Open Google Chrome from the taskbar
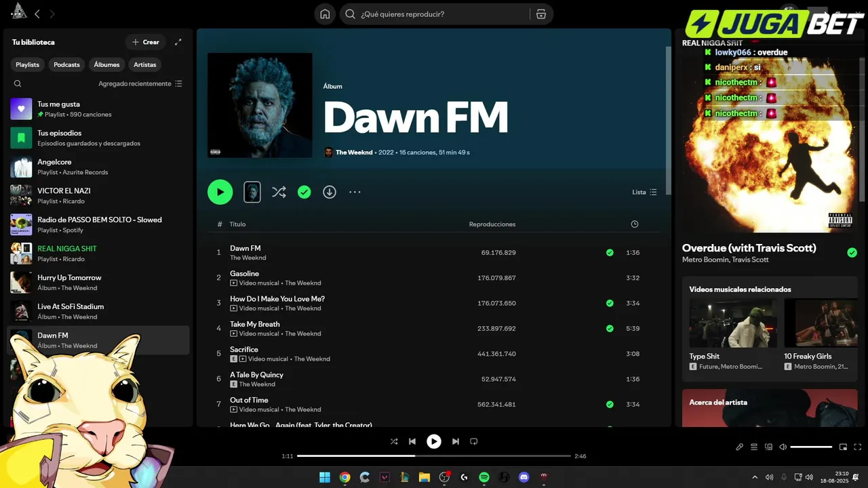The height and width of the screenshot is (488, 868). (344, 477)
